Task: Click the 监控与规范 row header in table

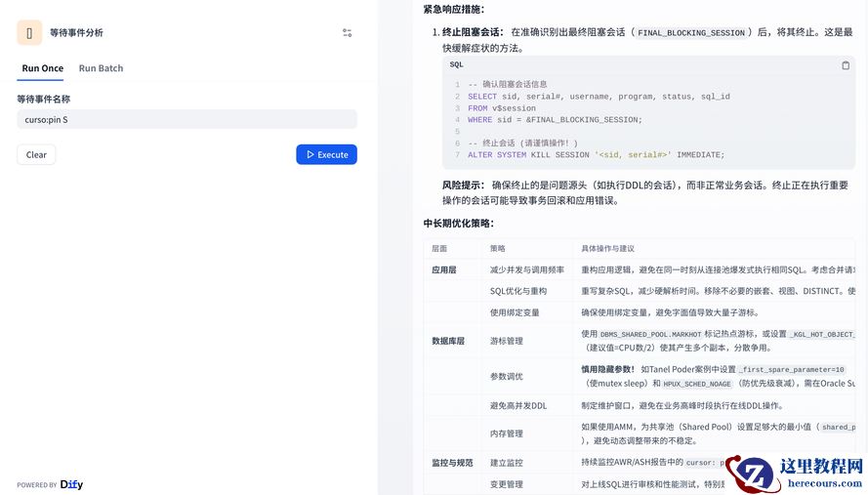Action: click(x=451, y=462)
